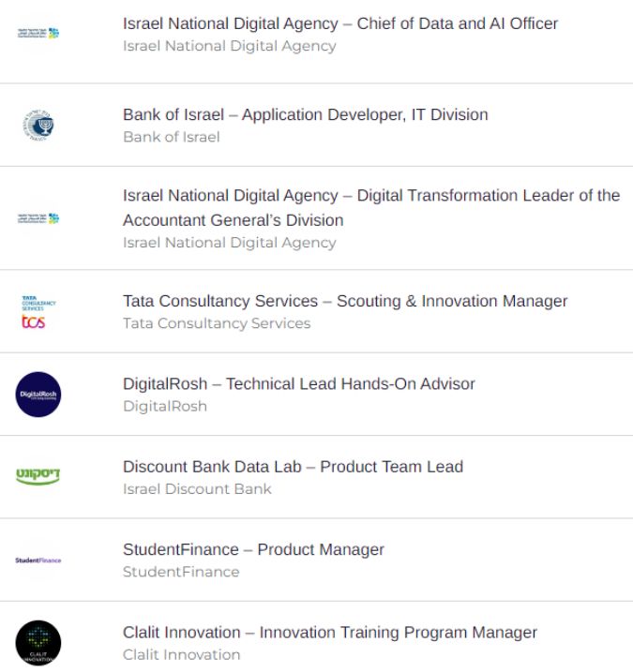
Task: Click the Tata Consultancy Services TCS logo
Action: tap(38, 312)
